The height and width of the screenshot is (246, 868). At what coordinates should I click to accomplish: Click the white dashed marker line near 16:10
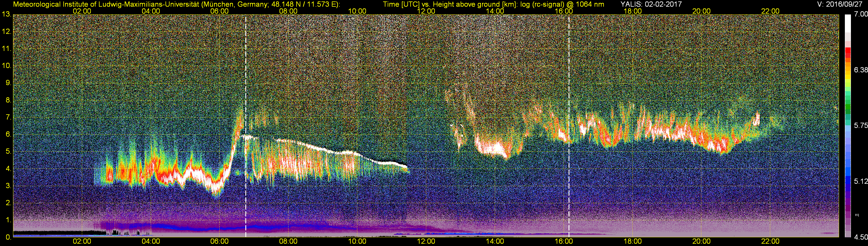(569, 126)
